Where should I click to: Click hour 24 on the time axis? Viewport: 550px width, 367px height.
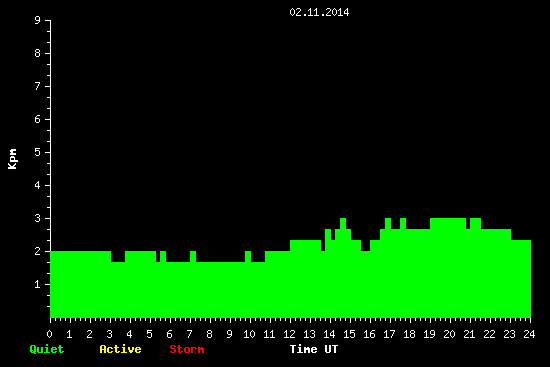(x=529, y=334)
